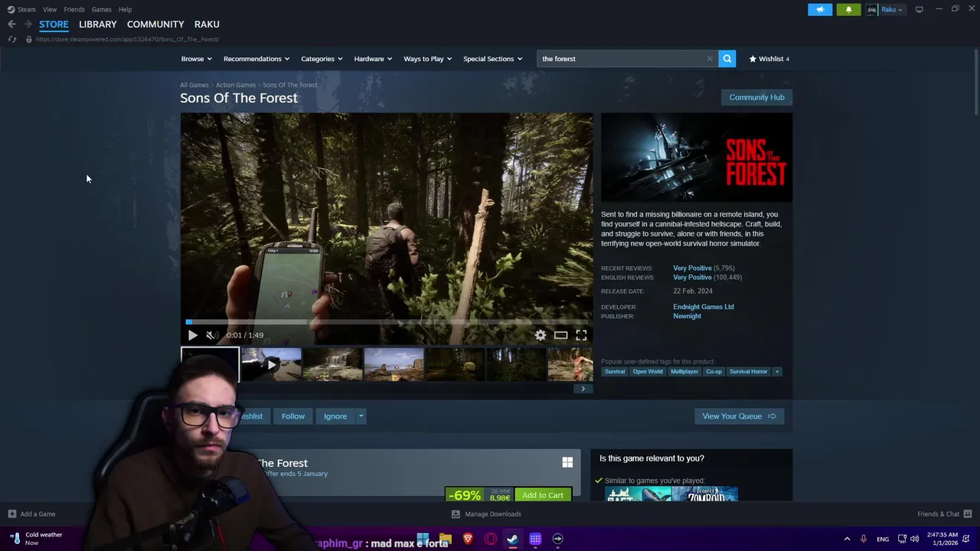Seek on the video progress bar
This screenshot has height=551, width=980.
[x=387, y=322]
